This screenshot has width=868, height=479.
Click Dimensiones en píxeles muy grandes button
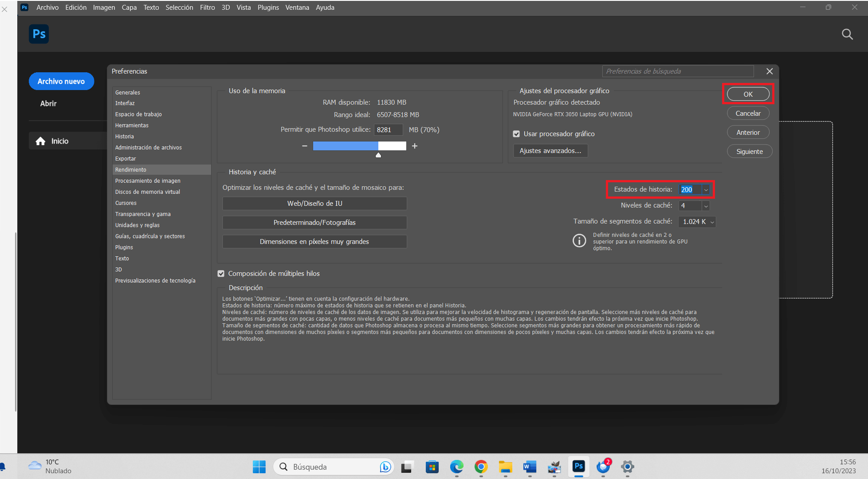click(314, 241)
